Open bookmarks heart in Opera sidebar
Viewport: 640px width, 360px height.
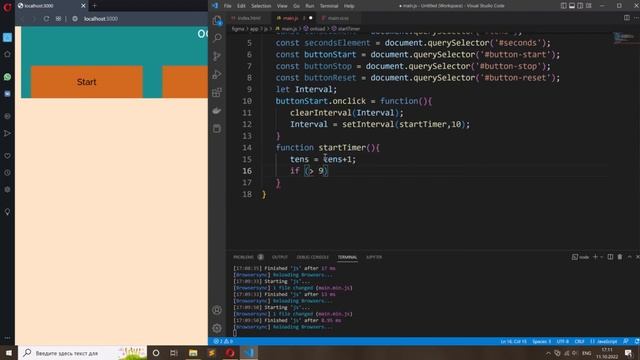[x=7, y=156]
